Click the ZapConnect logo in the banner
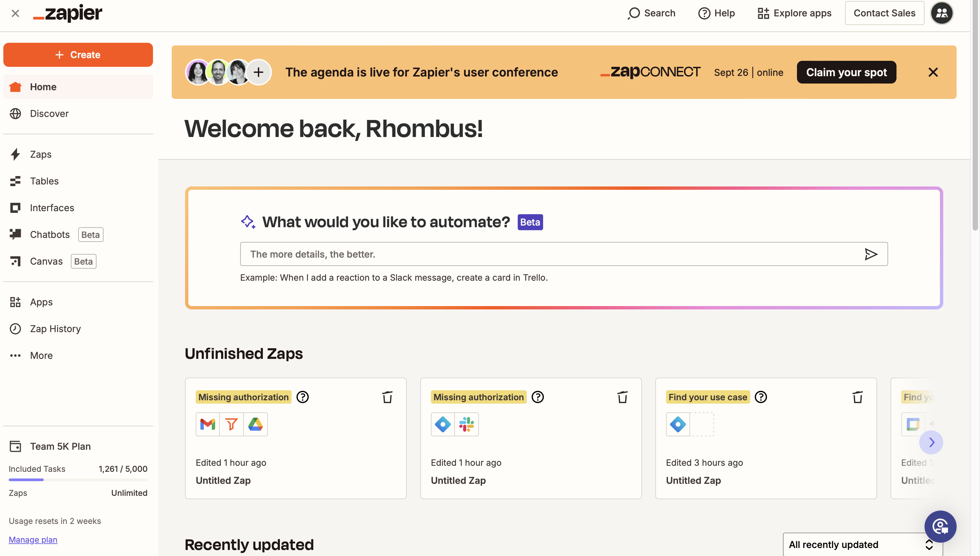 651,72
